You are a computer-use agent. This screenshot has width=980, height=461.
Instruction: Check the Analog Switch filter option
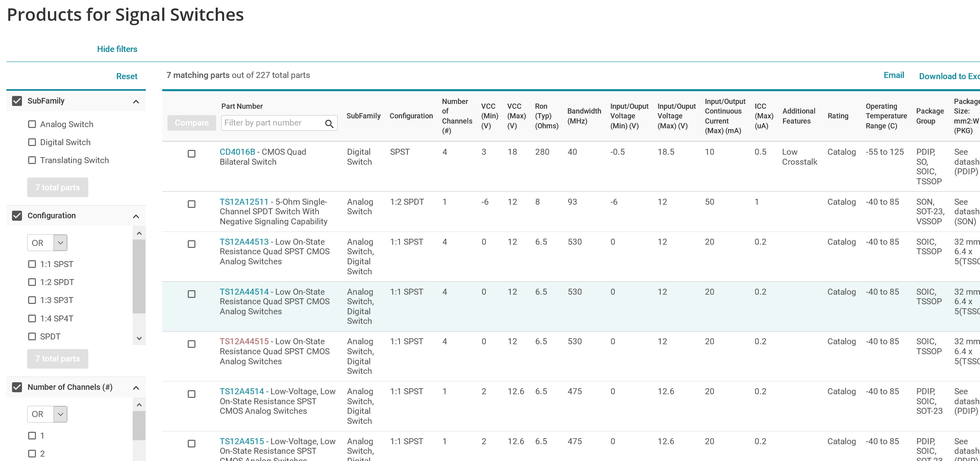[32, 124]
